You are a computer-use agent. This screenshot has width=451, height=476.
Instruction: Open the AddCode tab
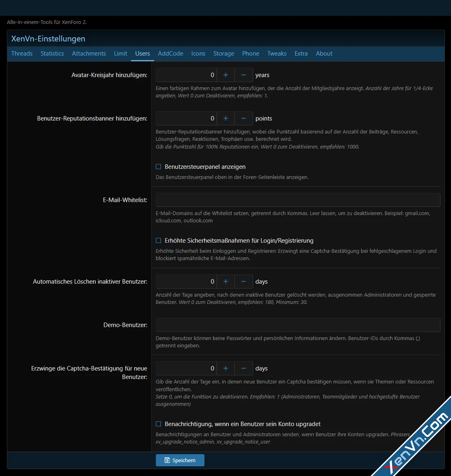click(x=171, y=54)
